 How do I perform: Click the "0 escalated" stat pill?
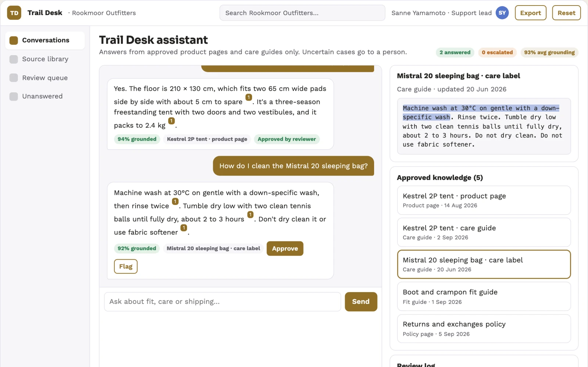click(x=497, y=53)
